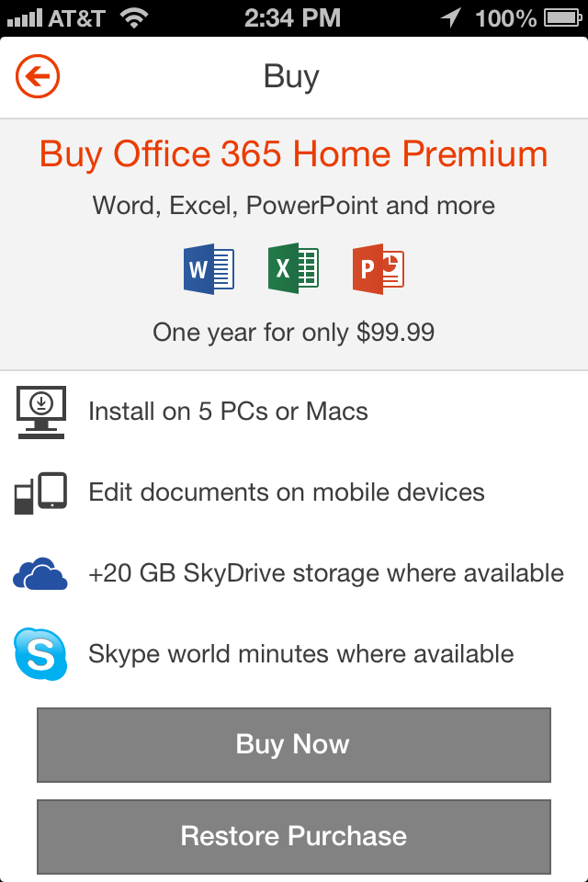588x882 pixels.
Task: Click the Buy Office 365 Home Premium heading
Action: tap(294, 154)
